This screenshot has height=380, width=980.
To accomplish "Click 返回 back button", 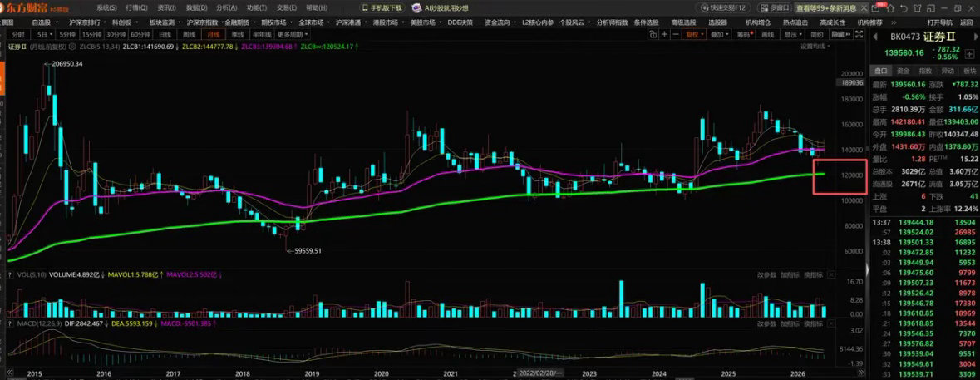I will coord(966,22).
